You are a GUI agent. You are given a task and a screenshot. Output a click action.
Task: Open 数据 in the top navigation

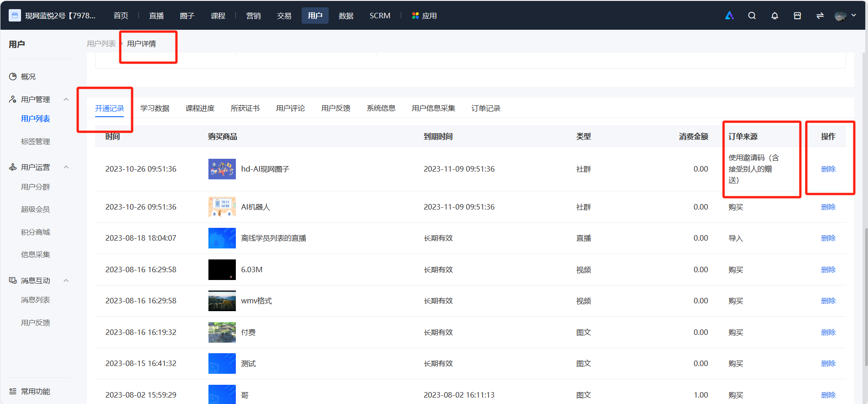point(346,16)
